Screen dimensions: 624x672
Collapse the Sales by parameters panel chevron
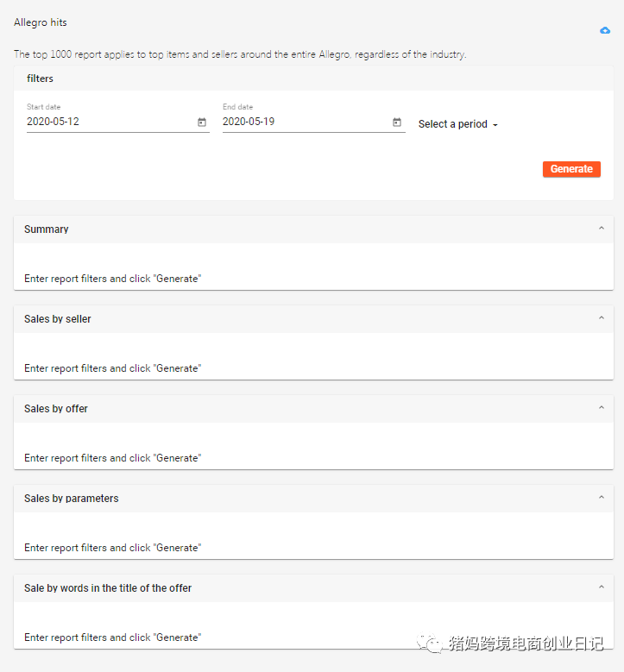(x=602, y=497)
